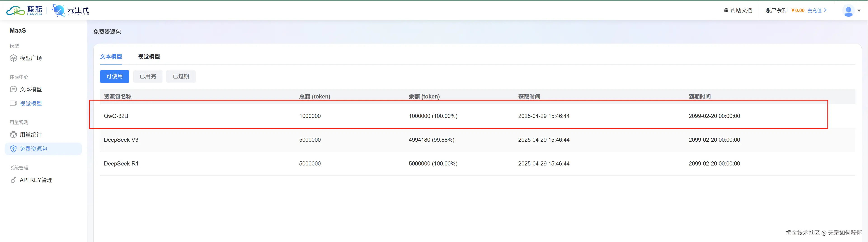Open 模型广场 in the sidebar
The image size is (868, 242).
31,58
